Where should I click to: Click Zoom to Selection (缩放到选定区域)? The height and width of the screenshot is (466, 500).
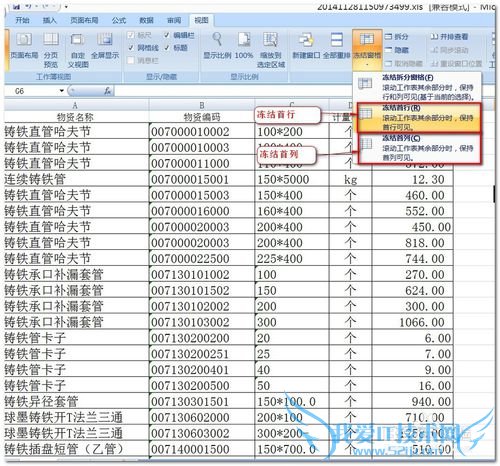(x=271, y=50)
